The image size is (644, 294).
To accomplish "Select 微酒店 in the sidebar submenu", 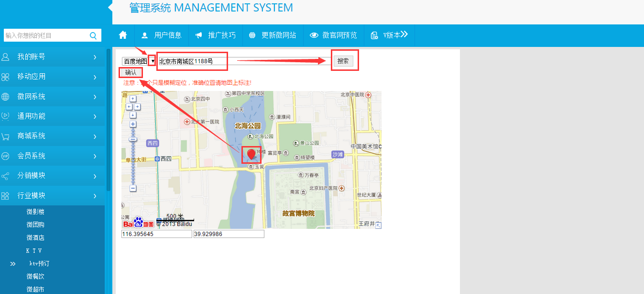I will [x=35, y=237].
